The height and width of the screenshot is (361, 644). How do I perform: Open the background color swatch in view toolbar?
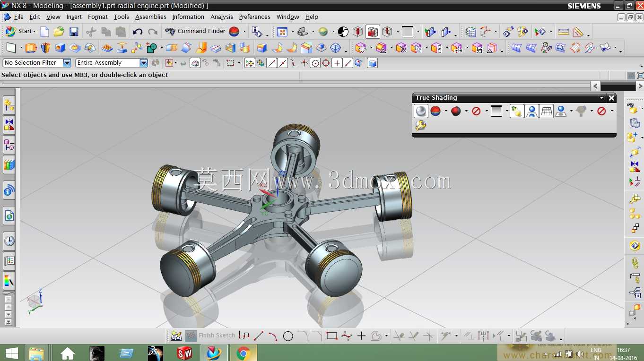pyautogui.click(x=407, y=32)
